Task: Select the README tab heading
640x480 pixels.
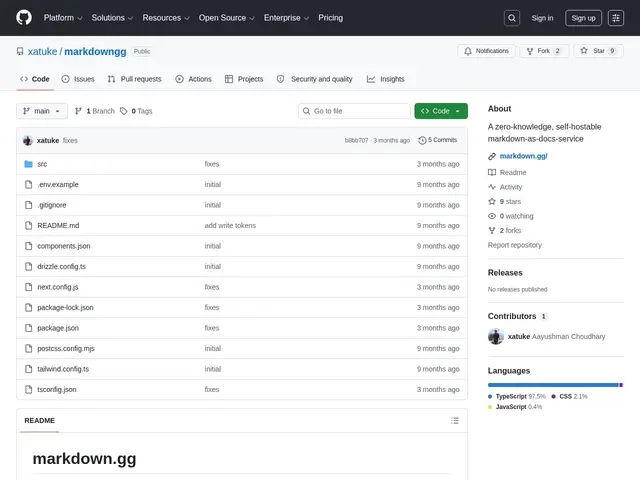Action: (40, 420)
